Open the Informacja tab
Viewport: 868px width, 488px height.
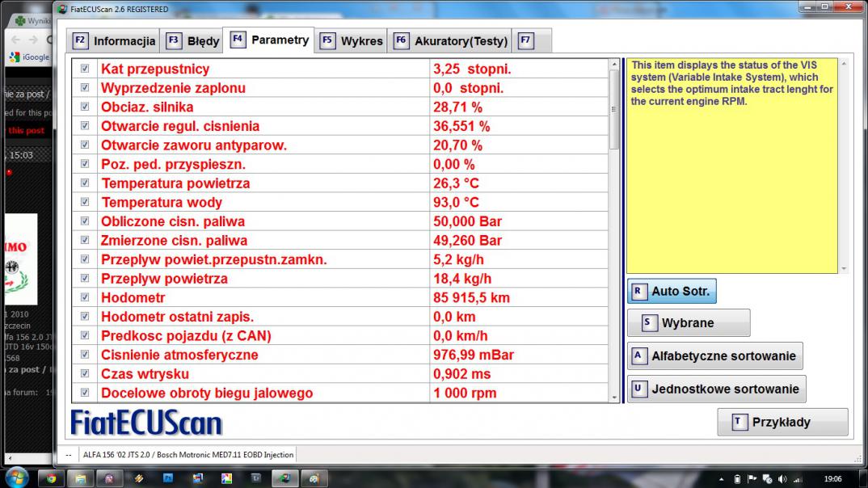114,41
